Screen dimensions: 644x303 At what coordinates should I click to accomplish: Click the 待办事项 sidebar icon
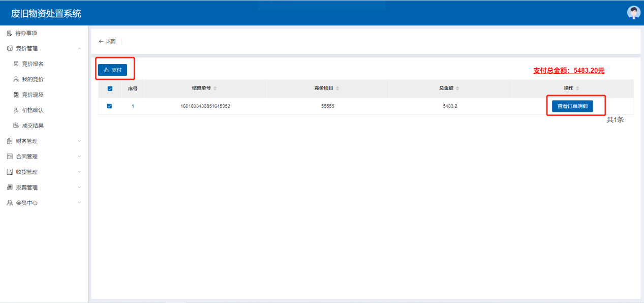tap(9, 33)
